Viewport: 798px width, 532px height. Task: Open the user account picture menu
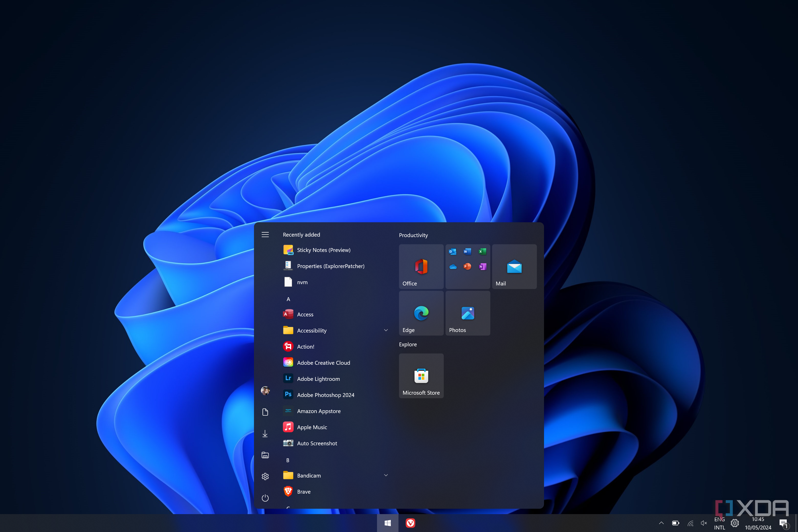pos(265,391)
